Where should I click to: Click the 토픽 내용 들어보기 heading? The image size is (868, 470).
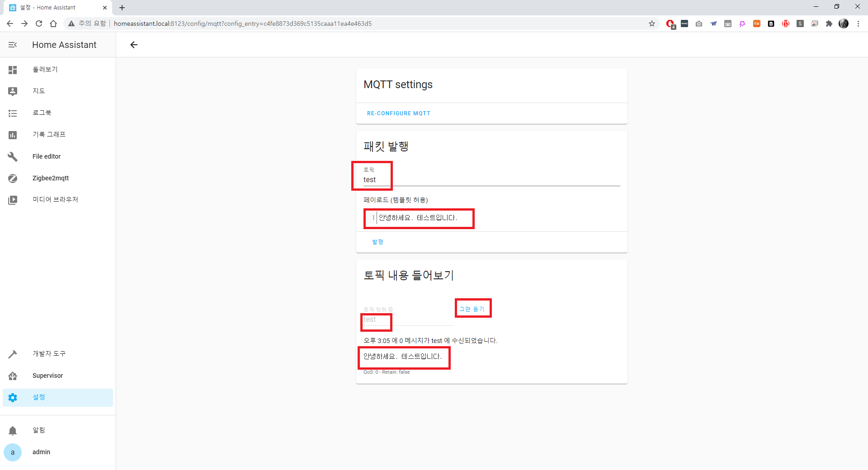409,275
